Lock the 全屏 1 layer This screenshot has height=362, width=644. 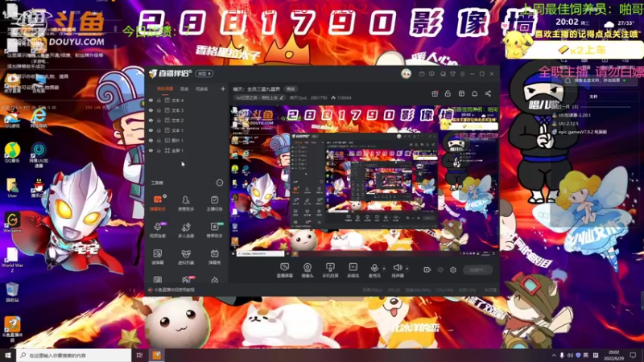coord(159,150)
